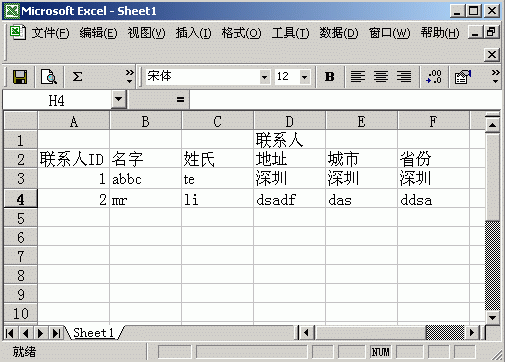Select column B header
The width and height of the screenshot is (505, 362).
(146, 121)
